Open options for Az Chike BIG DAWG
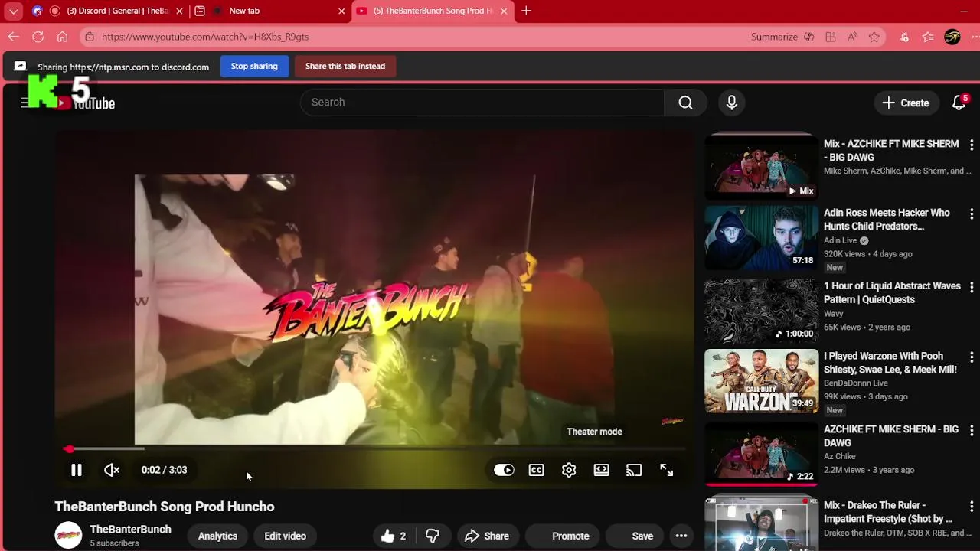The width and height of the screenshot is (980, 551). coord(971,430)
